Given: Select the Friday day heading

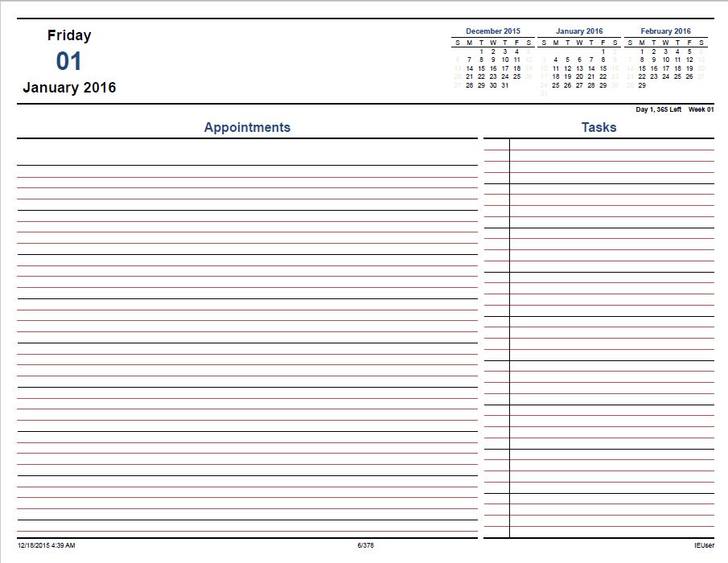Looking at the screenshot, I should click(69, 35).
